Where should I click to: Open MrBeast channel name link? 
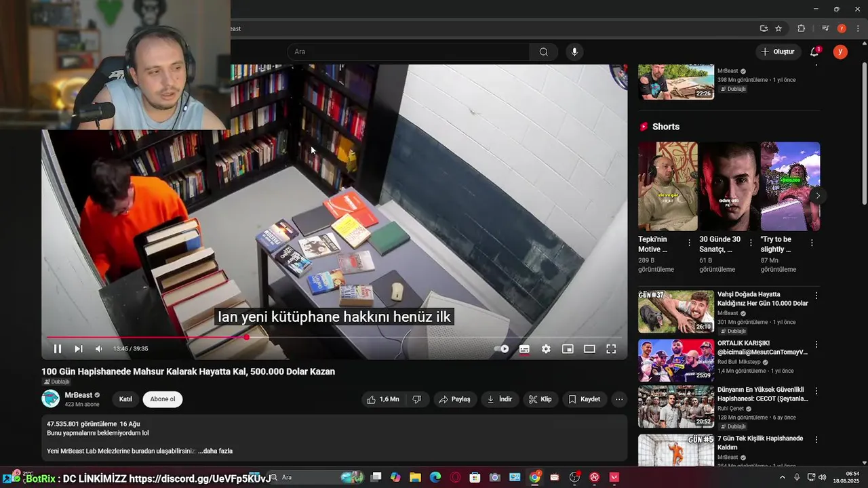[79, 395]
